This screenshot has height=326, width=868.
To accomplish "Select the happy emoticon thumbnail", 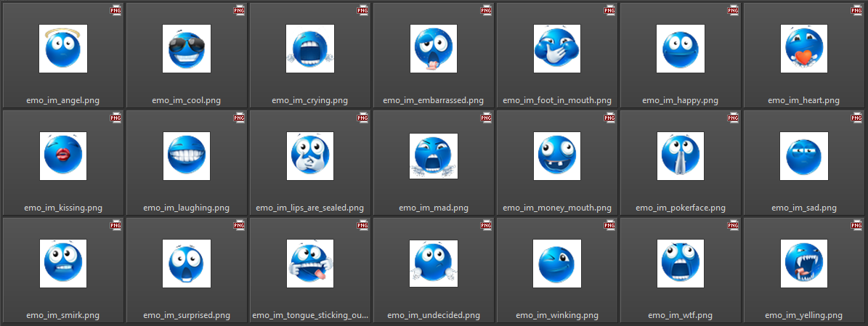I will click(681, 49).
